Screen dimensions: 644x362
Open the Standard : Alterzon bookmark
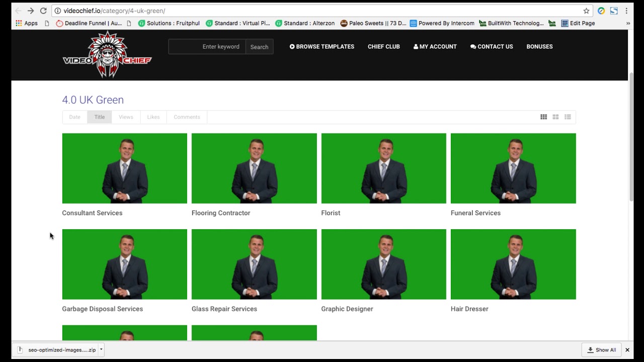tap(305, 23)
